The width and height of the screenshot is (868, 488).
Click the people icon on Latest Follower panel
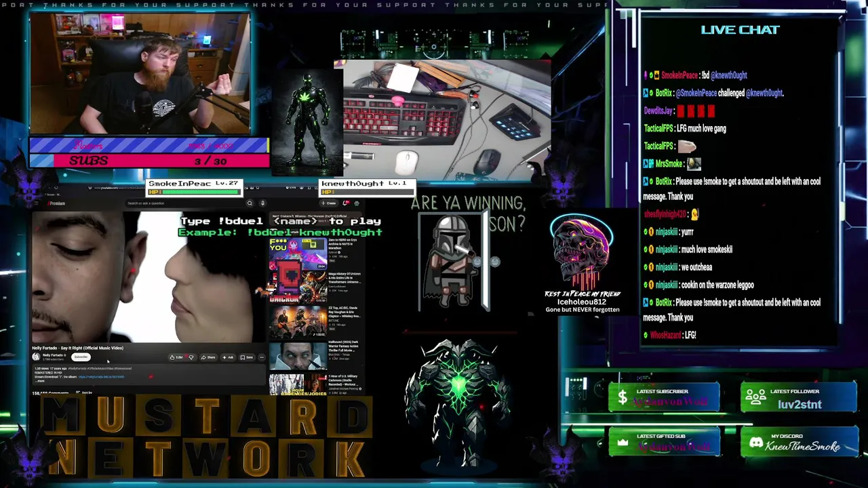pyautogui.click(x=755, y=398)
